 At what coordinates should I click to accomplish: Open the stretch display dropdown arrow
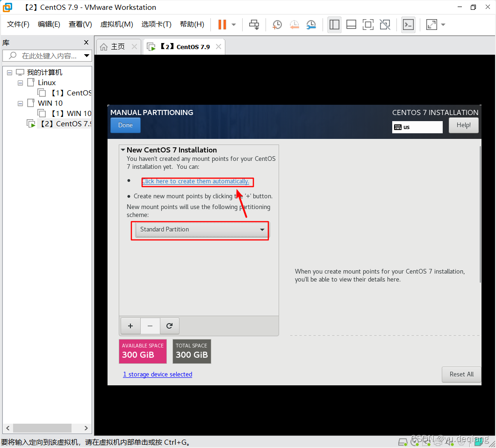(443, 24)
